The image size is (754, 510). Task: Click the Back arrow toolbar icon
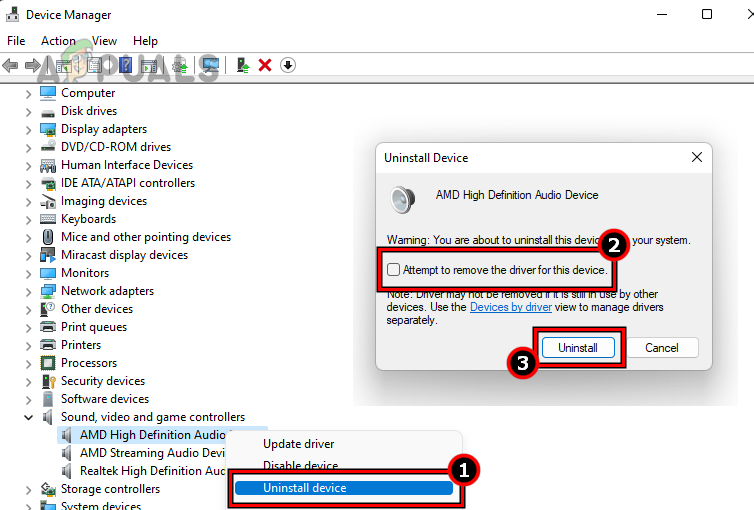[x=10, y=65]
